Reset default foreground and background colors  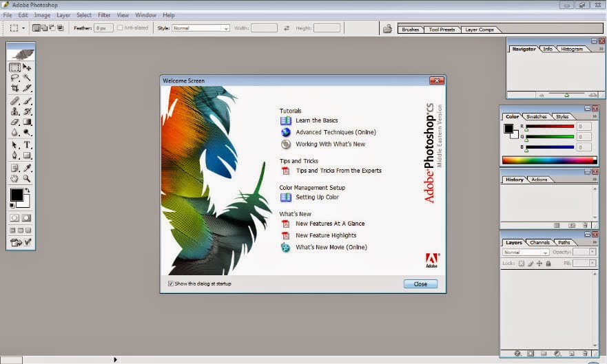click(x=12, y=205)
